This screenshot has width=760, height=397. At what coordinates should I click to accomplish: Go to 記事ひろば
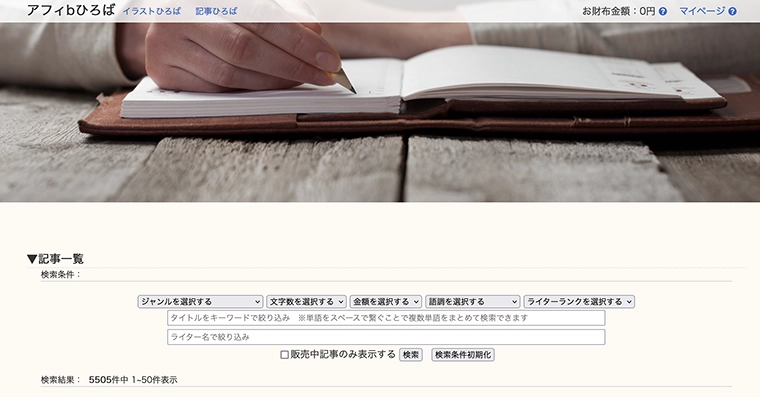point(216,11)
